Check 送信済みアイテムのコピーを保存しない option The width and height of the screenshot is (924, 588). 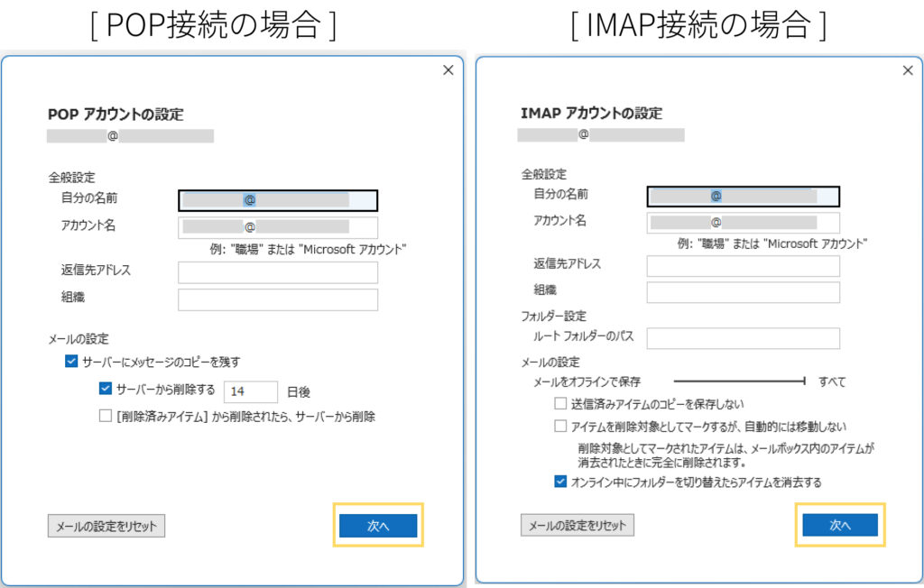560,404
